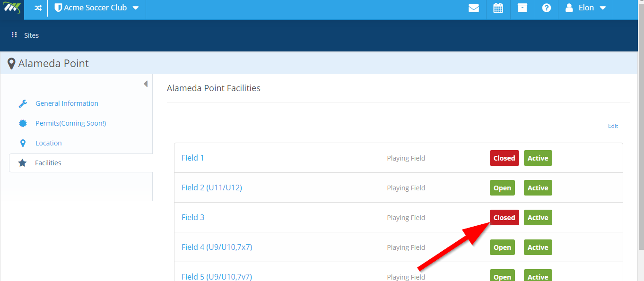Click the shuffle switch icon
Image resolution: width=644 pixels, height=281 pixels.
(38, 8)
